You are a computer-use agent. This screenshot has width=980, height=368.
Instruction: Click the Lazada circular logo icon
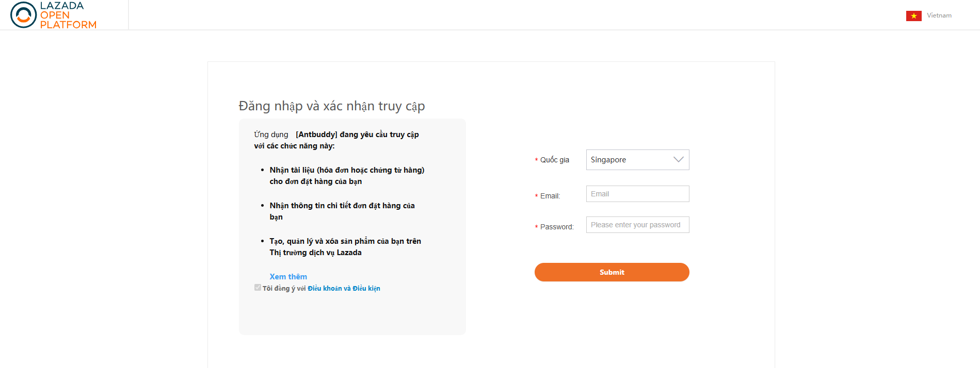pos(23,15)
